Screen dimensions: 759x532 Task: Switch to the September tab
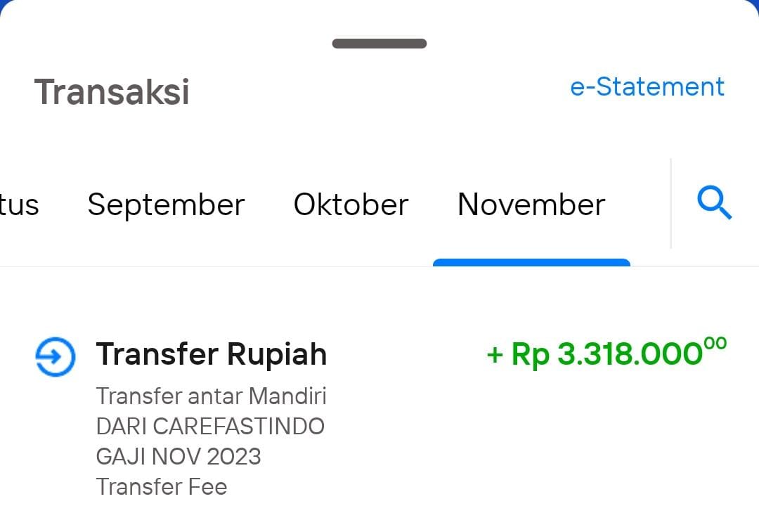pos(166,205)
